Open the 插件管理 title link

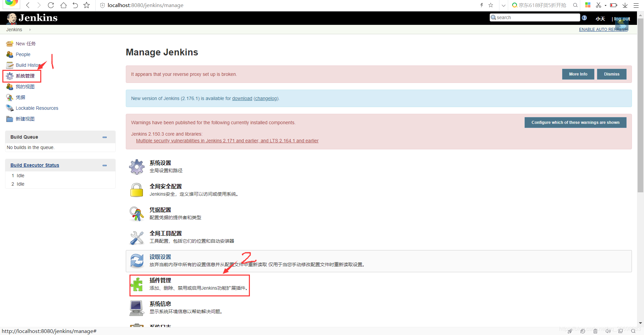pos(160,280)
